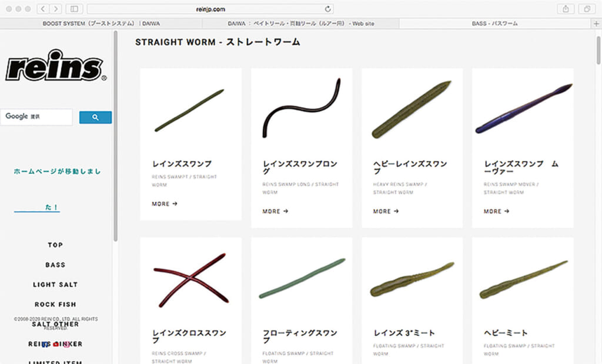Click the blue search magnifier button
The height and width of the screenshot is (364, 602).
tap(95, 117)
